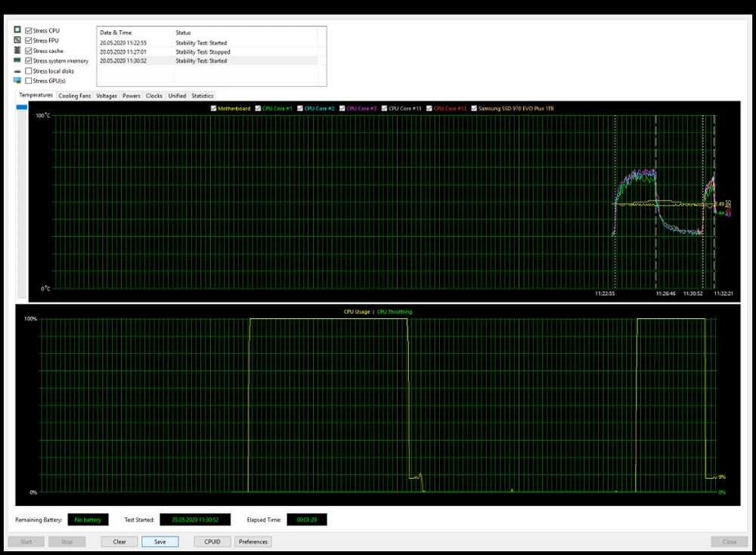Viewport: 756px width, 555px height.
Task: Select the Statistics tab
Action: (x=202, y=96)
